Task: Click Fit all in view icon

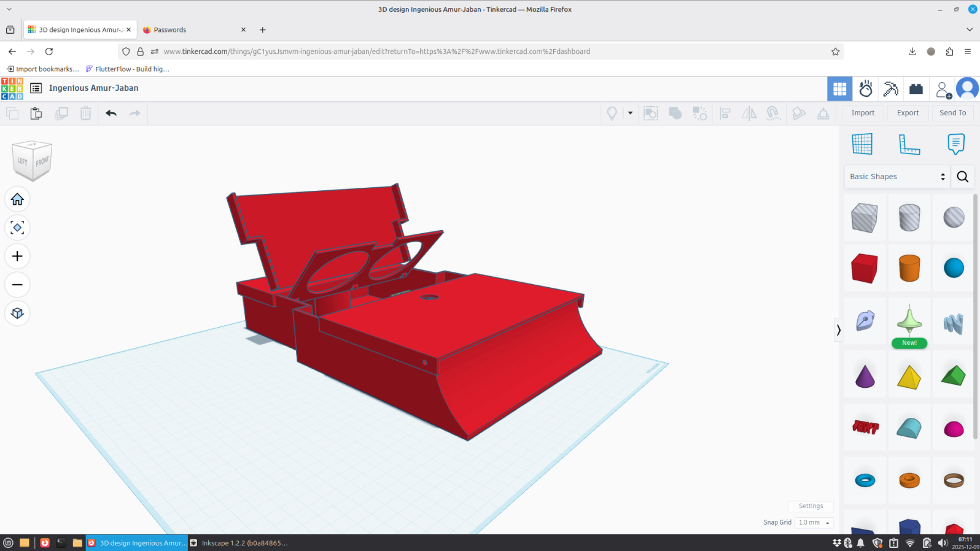Action: 17,228
